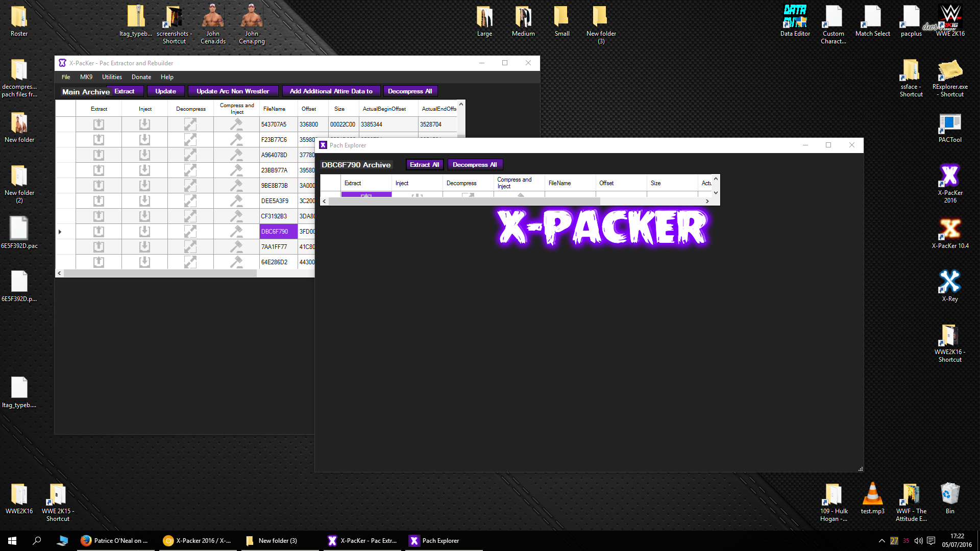Image resolution: width=980 pixels, height=551 pixels.
Task: Click Compress and Inject icon for 64E286D2
Action: point(236,262)
